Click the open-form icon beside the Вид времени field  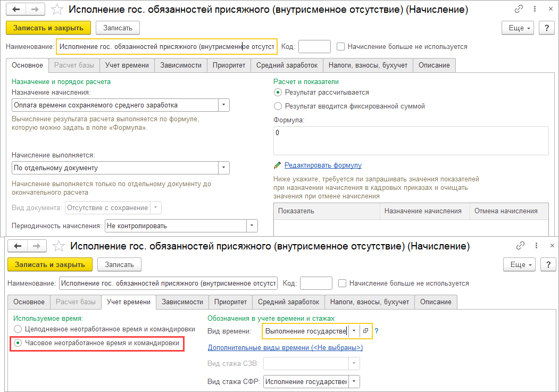pyautogui.click(x=365, y=331)
